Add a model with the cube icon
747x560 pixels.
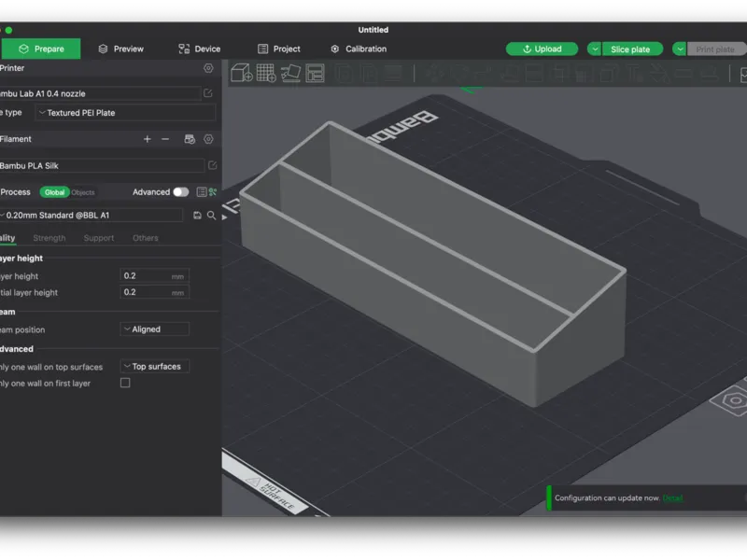coord(242,73)
